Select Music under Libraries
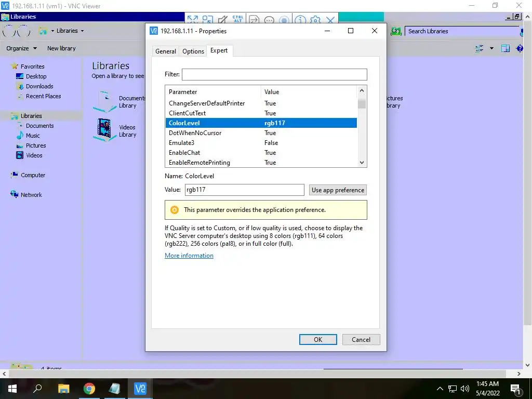 coord(33,136)
